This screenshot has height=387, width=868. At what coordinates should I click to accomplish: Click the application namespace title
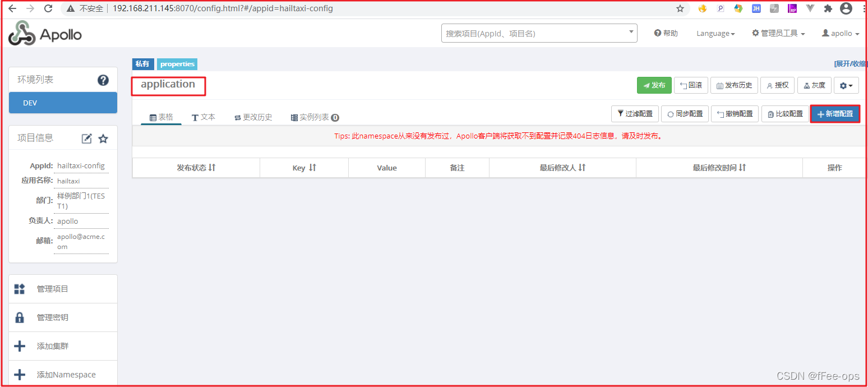tap(168, 84)
